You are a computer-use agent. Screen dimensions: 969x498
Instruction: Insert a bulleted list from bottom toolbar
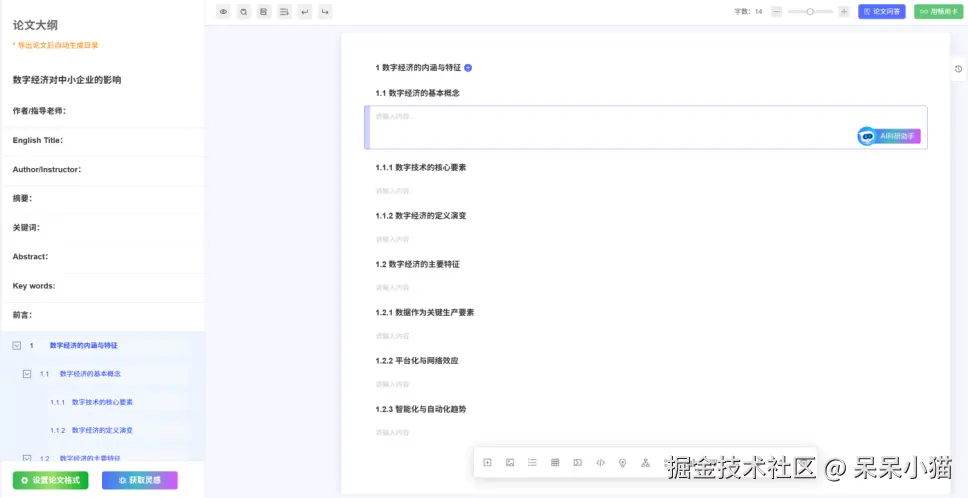pyautogui.click(x=532, y=462)
